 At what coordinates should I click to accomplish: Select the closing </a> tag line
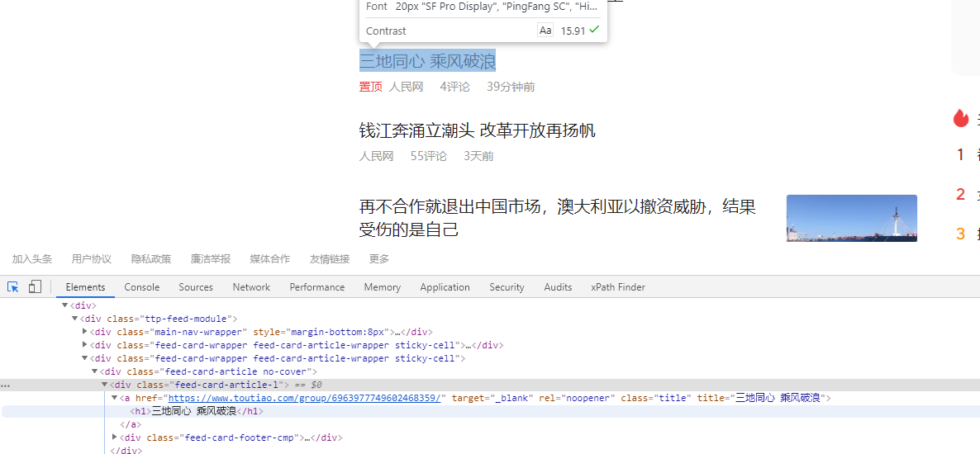pyautogui.click(x=131, y=424)
